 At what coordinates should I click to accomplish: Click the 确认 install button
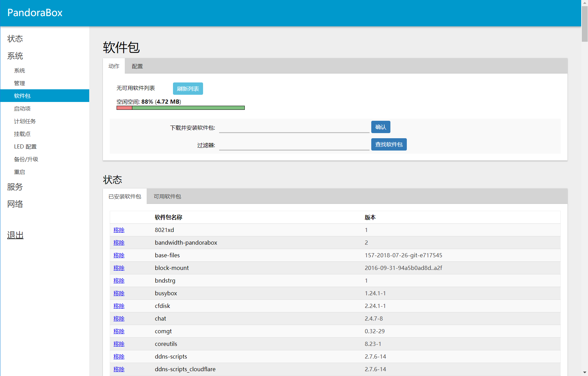pyautogui.click(x=380, y=127)
